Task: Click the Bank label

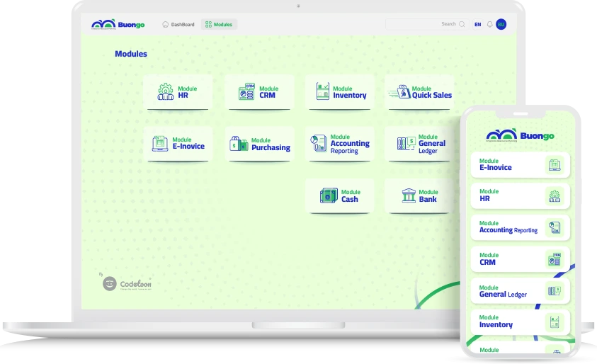Action: (x=428, y=199)
